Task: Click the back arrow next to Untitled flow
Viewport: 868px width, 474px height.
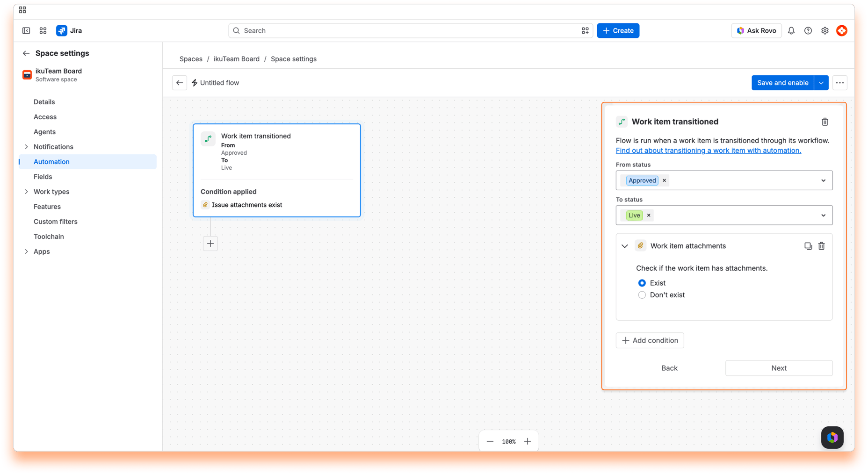Action: coord(180,83)
